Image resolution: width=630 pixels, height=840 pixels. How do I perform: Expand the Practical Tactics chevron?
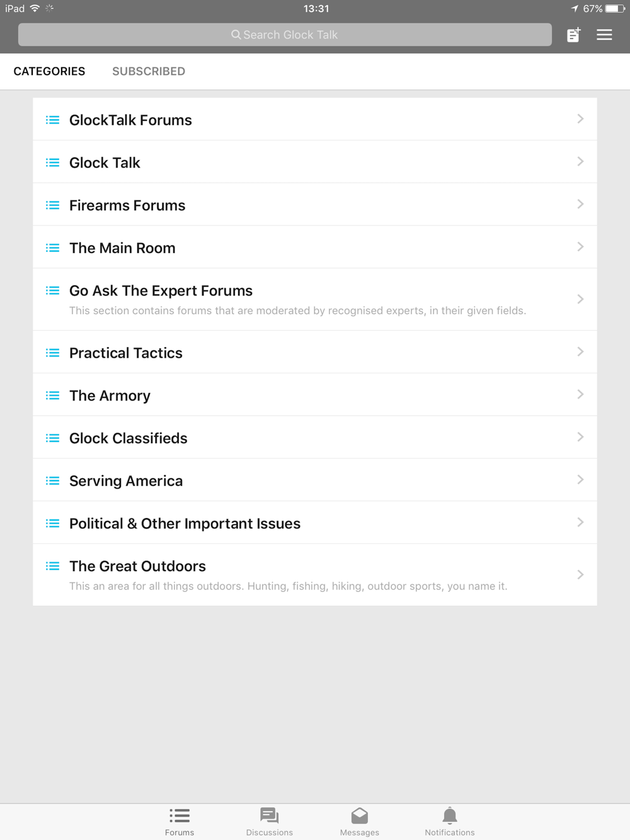pyautogui.click(x=580, y=352)
